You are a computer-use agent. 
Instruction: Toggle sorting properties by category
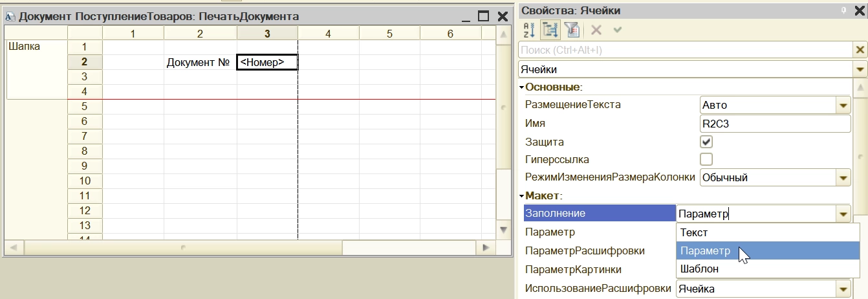coord(550,29)
